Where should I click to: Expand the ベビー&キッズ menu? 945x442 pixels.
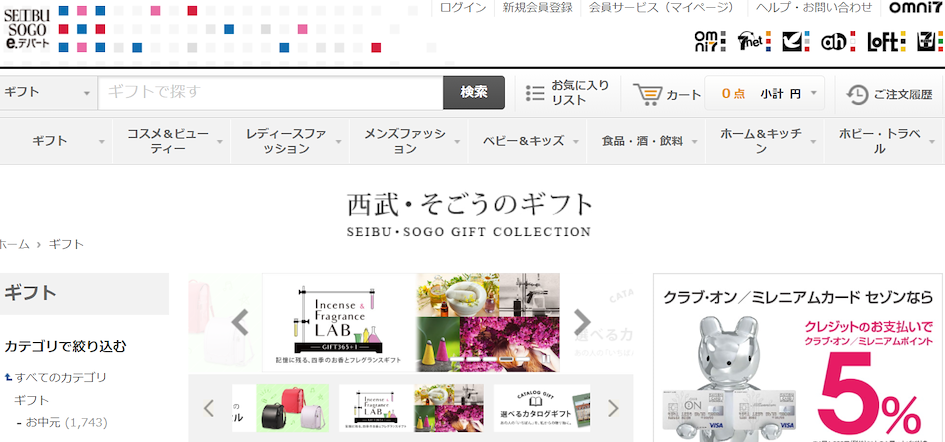point(527,141)
